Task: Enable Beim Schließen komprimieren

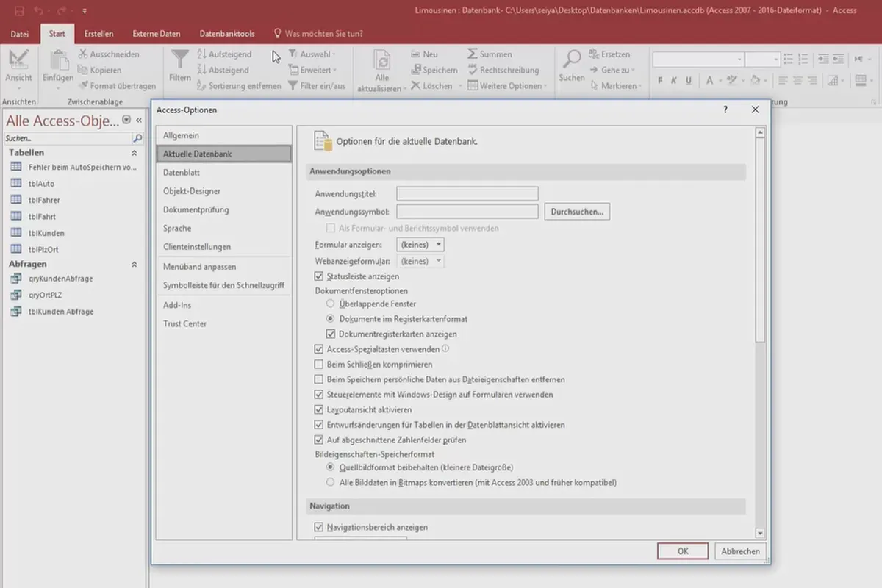Action: coord(319,364)
